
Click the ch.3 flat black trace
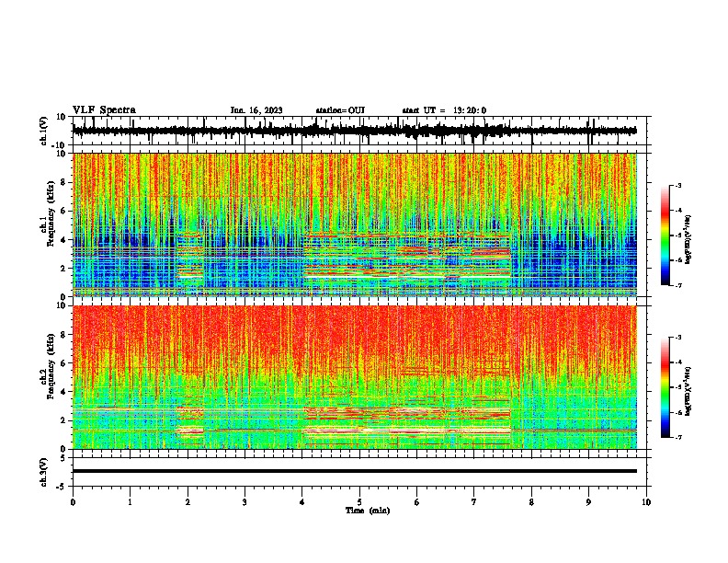(x=355, y=471)
